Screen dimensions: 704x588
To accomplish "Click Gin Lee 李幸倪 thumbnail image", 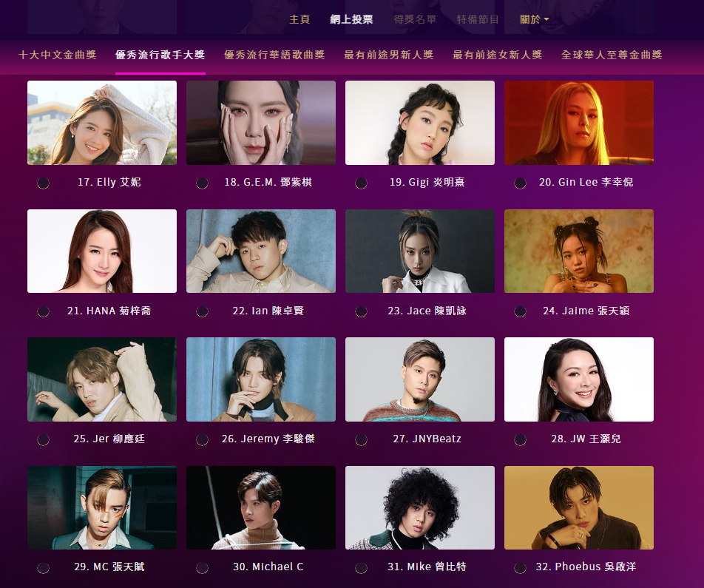I will (579, 123).
